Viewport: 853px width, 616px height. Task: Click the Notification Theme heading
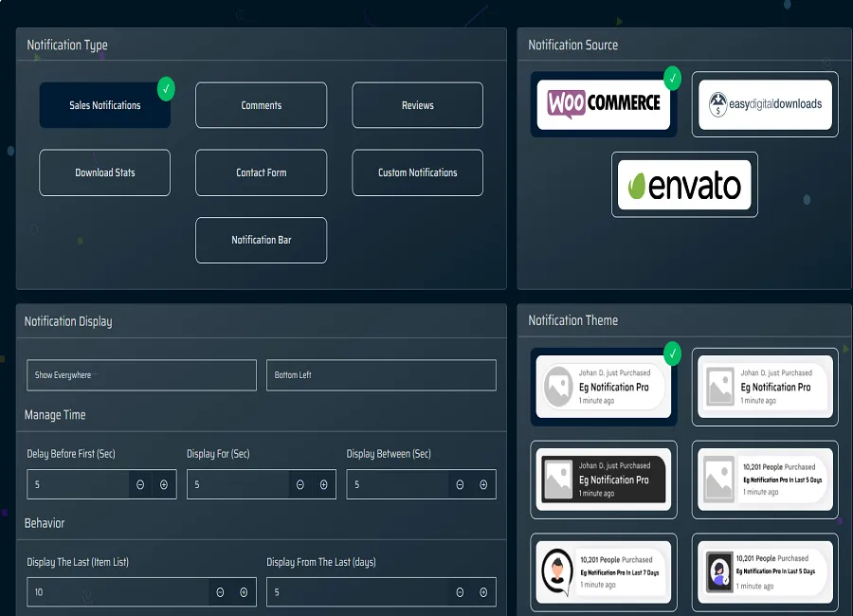[572, 320]
